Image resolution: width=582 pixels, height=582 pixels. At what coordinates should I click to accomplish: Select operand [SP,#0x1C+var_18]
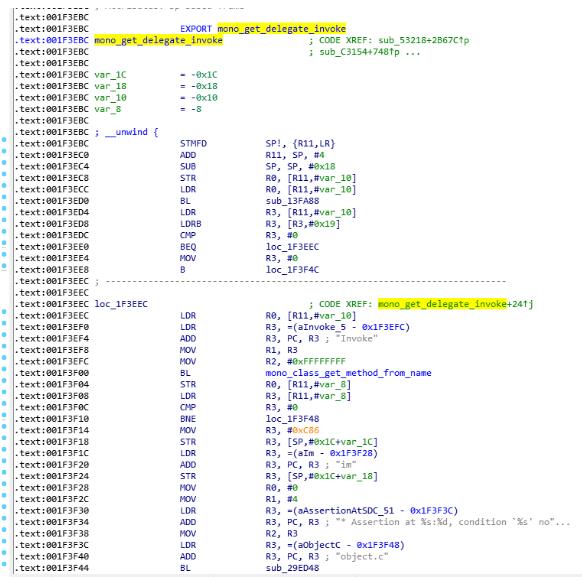click(333, 477)
